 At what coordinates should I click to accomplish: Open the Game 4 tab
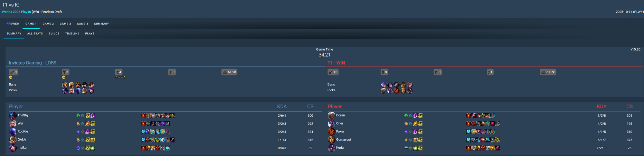point(82,24)
